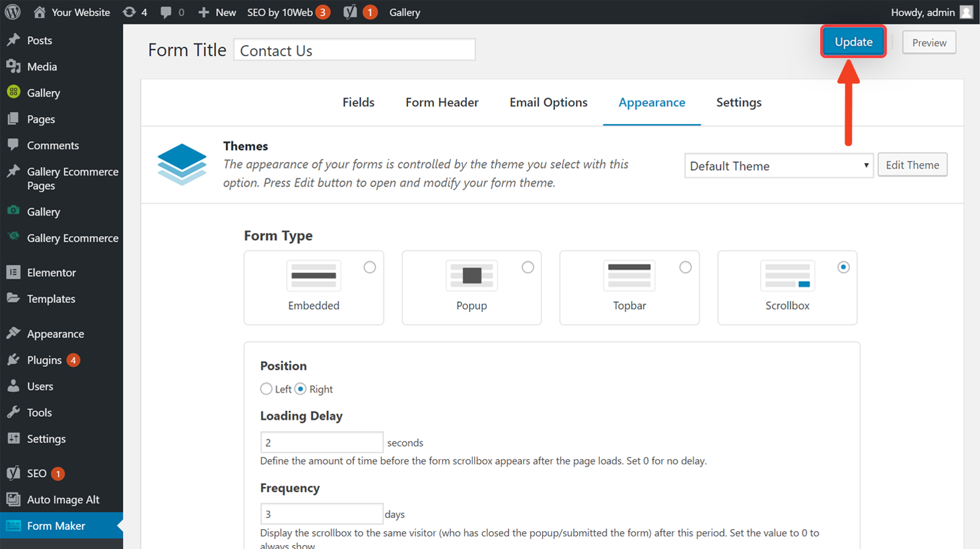
Task: Click the Users person icon
Action: 13,386
